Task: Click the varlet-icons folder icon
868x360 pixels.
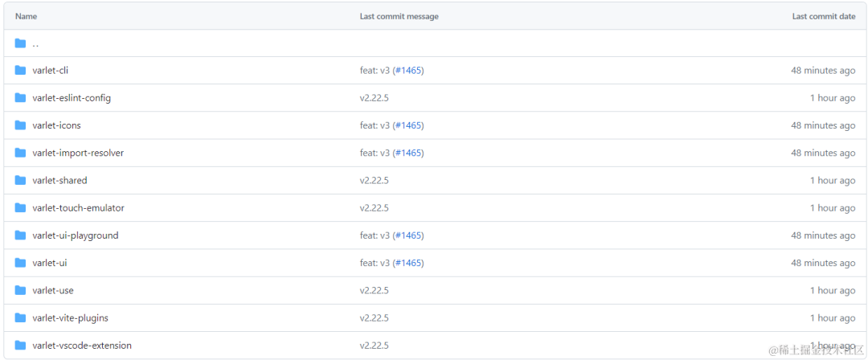Action: point(20,125)
